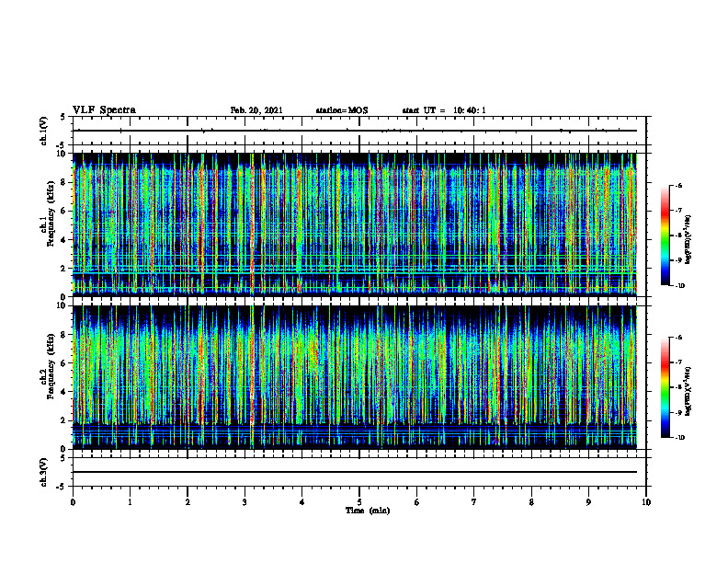This screenshot has height=563, width=728.
Task: Click time axis tick label "7"
Action: [x=474, y=502]
